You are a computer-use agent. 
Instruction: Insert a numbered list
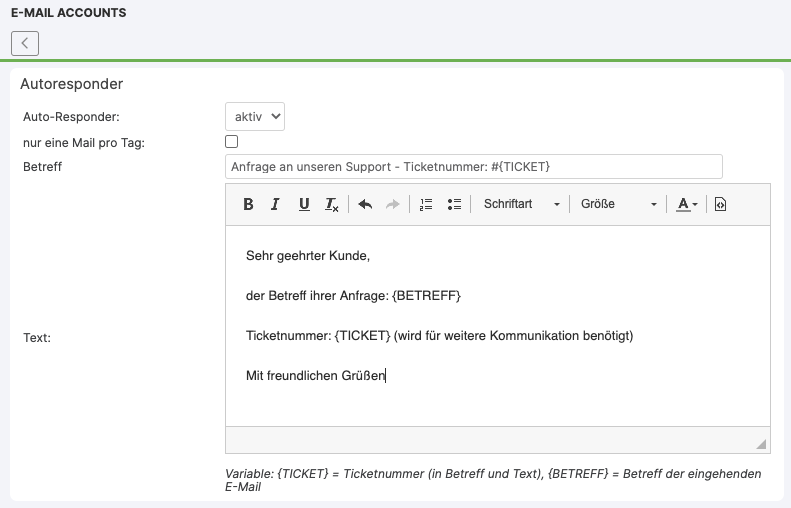tap(426, 204)
